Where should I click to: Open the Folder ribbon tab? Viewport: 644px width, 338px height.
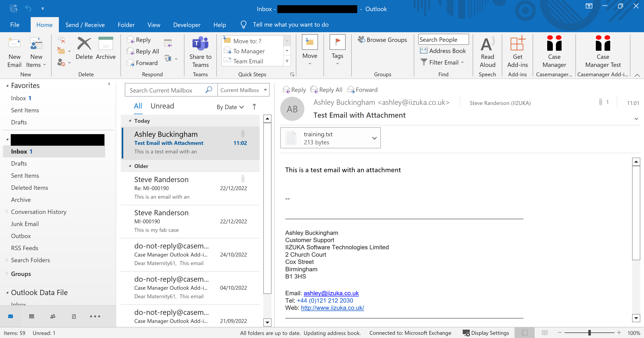(x=126, y=25)
